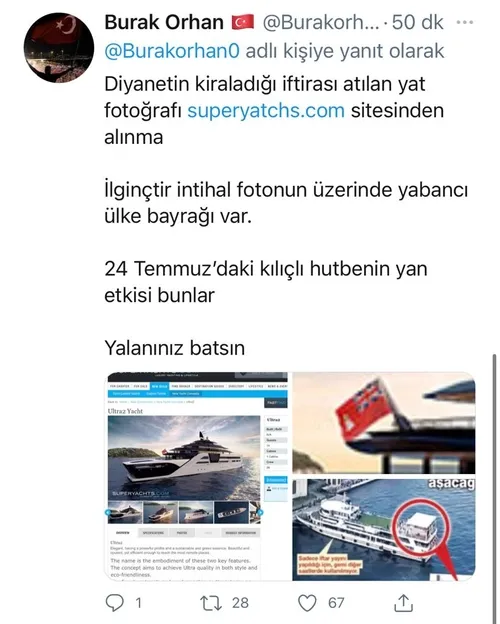The width and height of the screenshot is (500, 624).
Task: View the Ultraz Yacht website screenshot image
Action: tap(197, 476)
